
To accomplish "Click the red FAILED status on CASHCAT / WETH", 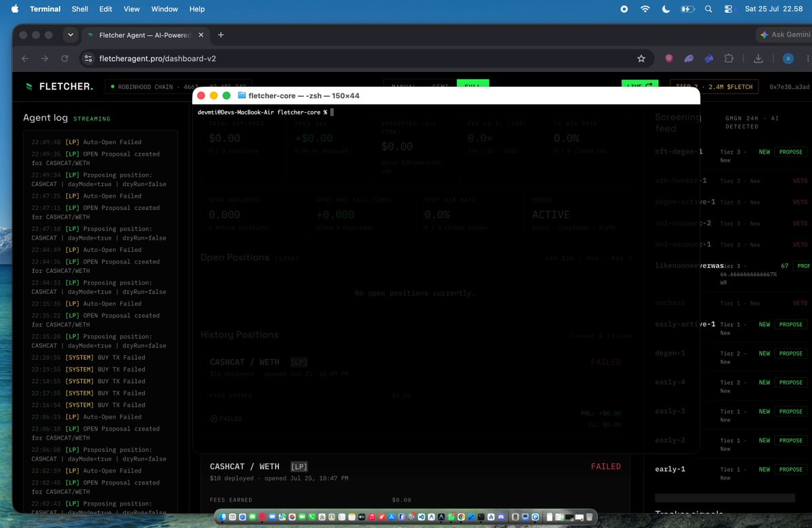I will [x=605, y=466].
